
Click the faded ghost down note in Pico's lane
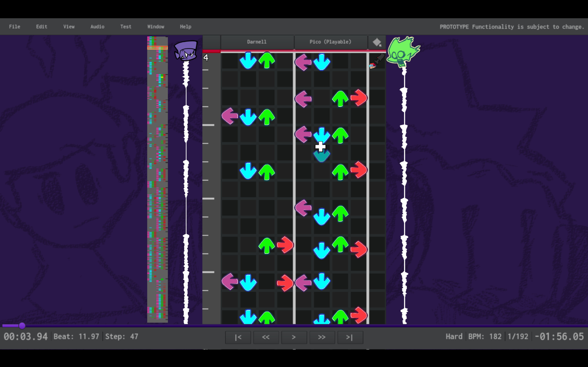pyautogui.click(x=322, y=156)
